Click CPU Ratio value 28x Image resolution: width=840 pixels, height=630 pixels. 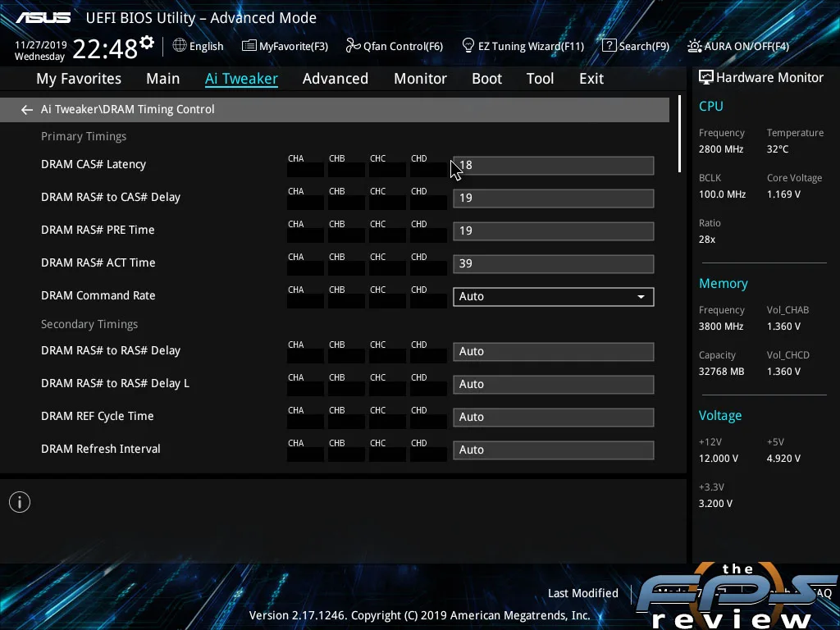(x=706, y=239)
